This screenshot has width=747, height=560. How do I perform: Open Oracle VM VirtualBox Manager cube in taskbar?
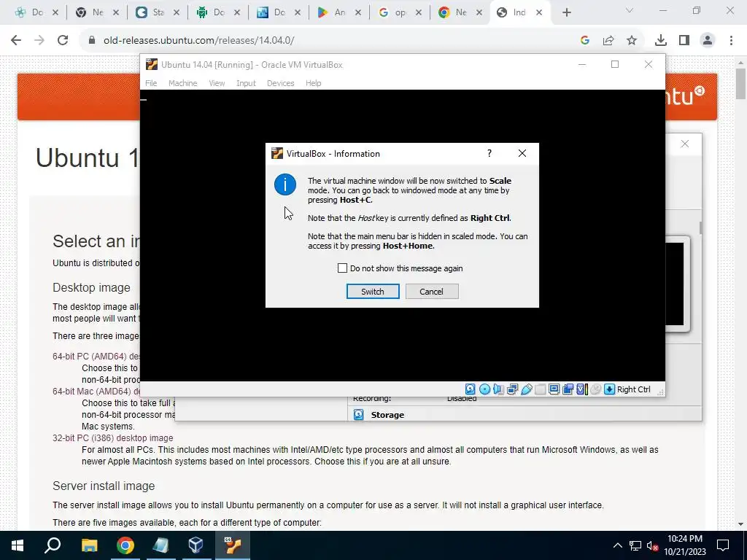click(196, 545)
